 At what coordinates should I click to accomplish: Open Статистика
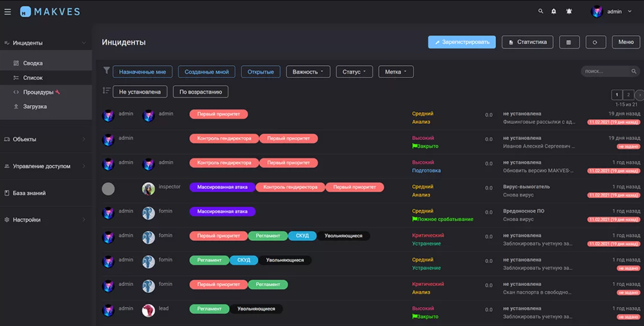[527, 42]
